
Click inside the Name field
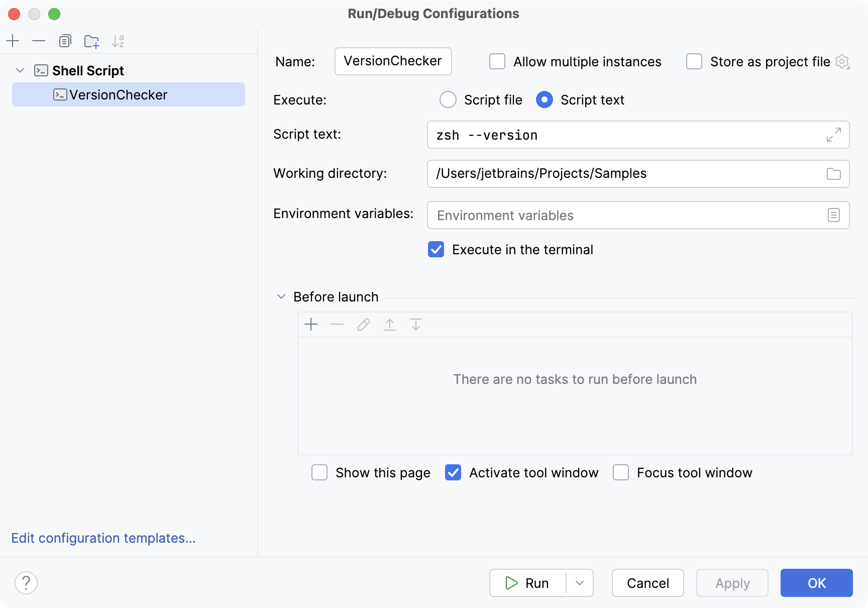(x=393, y=61)
